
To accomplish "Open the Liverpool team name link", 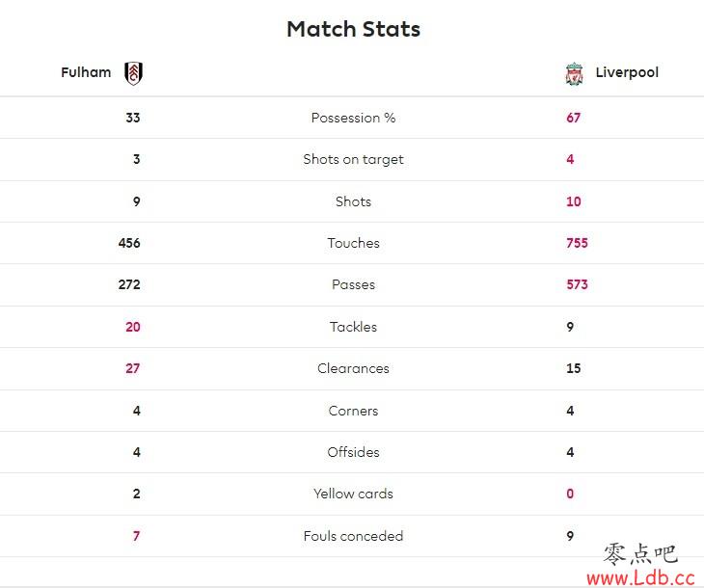I will pyautogui.click(x=627, y=72).
